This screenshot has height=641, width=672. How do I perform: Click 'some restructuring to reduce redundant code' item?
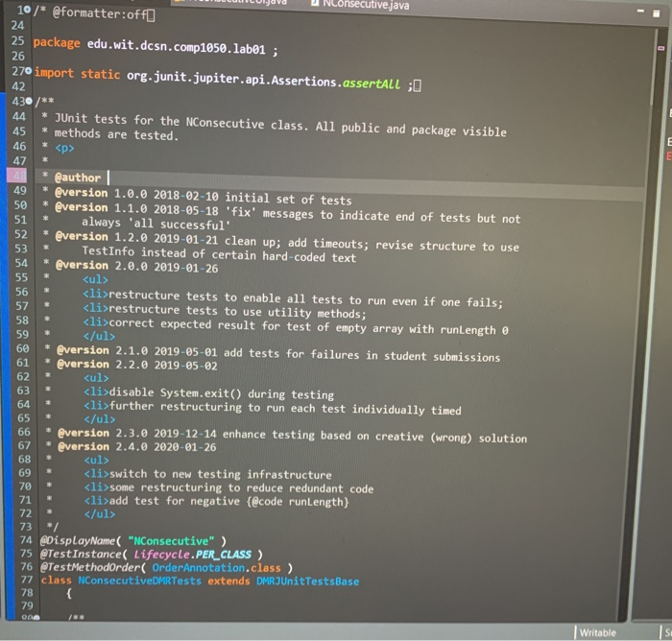tap(228, 488)
